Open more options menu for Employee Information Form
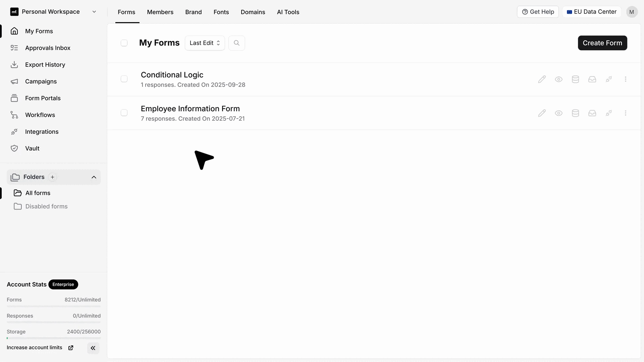644x362 pixels. [626, 113]
